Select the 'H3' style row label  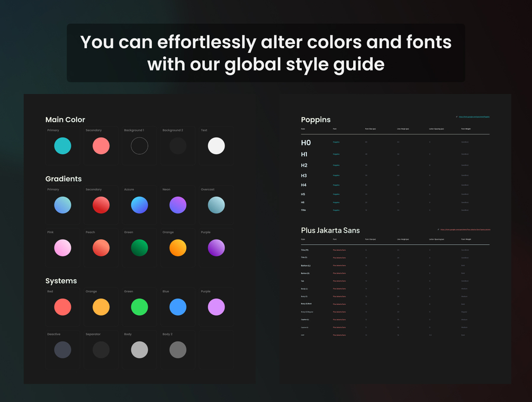click(x=304, y=175)
